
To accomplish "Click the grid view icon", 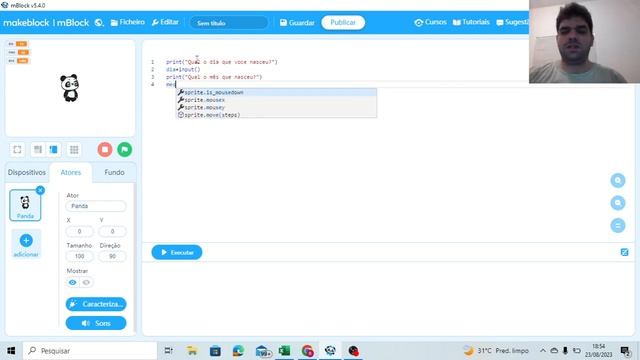I will 74,150.
